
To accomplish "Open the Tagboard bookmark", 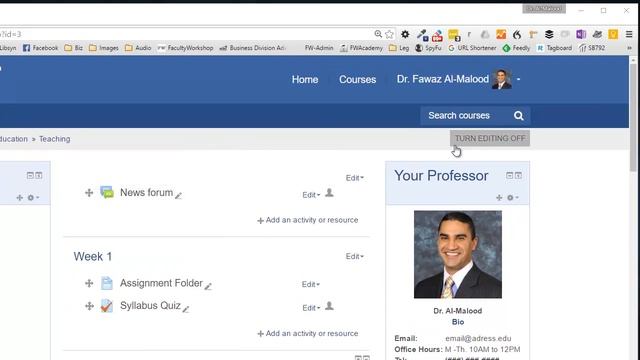I will coord(554,48).
